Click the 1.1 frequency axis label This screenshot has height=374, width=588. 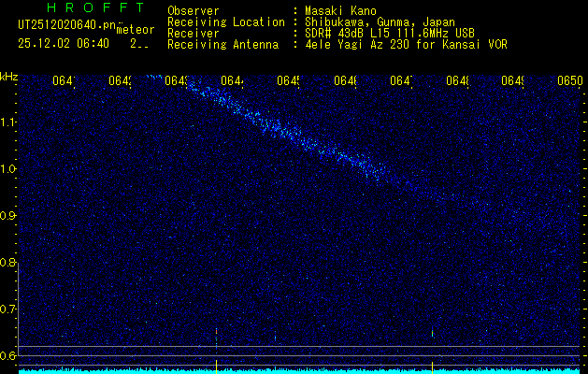(8, 122)
